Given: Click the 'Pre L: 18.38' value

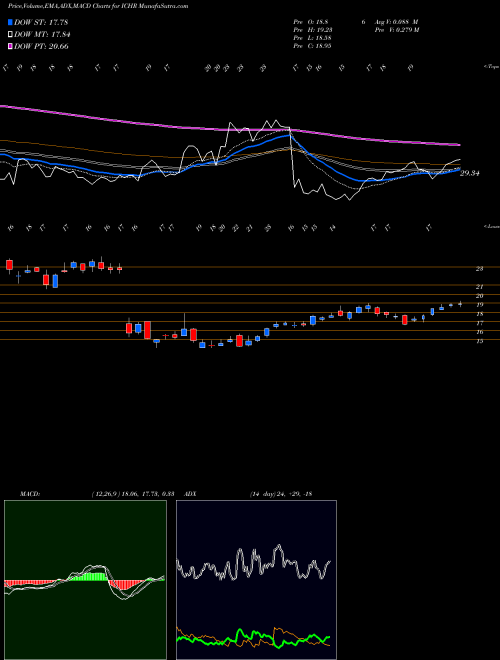Looking at the screenshot, I should tap(313, 38).
